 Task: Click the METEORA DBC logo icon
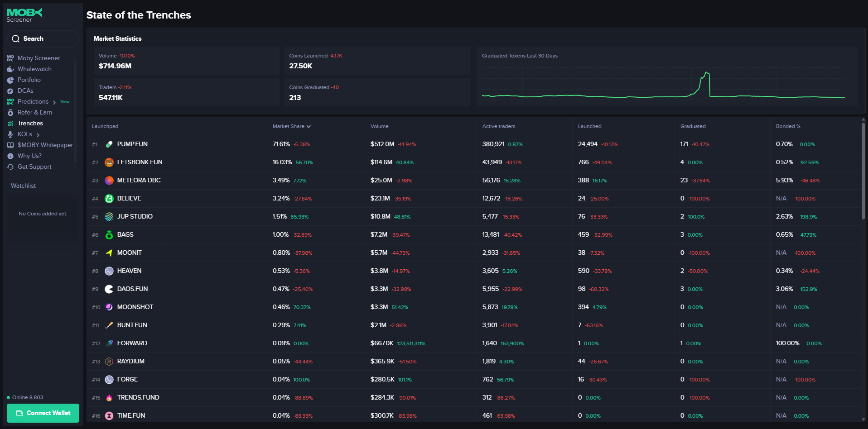point(109,181)
